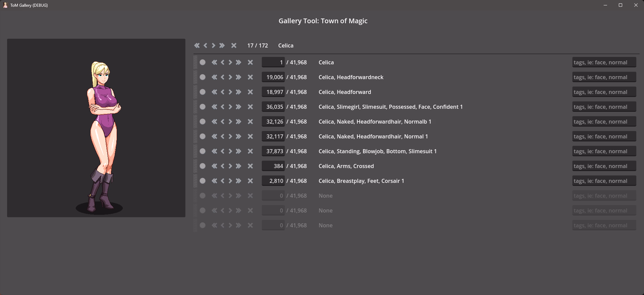Toggle the dot on Celica, Arms, Crossed row

point(203,166)
